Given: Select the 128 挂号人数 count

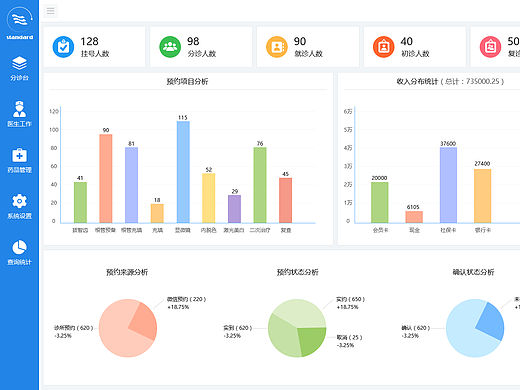Looking at the screenshot, I should 89,41.
